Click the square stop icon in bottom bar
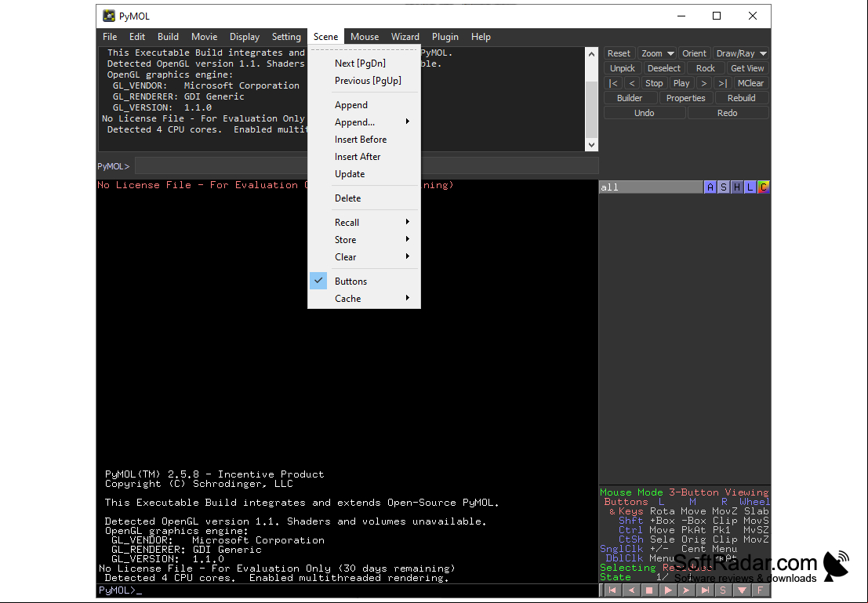This screenshot has width=868, height=603. (649, 590)
